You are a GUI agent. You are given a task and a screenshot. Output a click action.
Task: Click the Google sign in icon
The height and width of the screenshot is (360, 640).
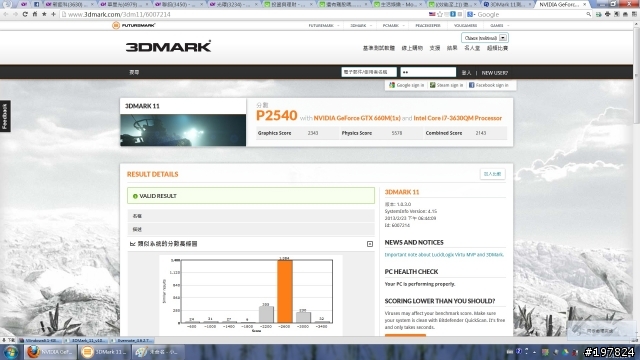(392, 85)
